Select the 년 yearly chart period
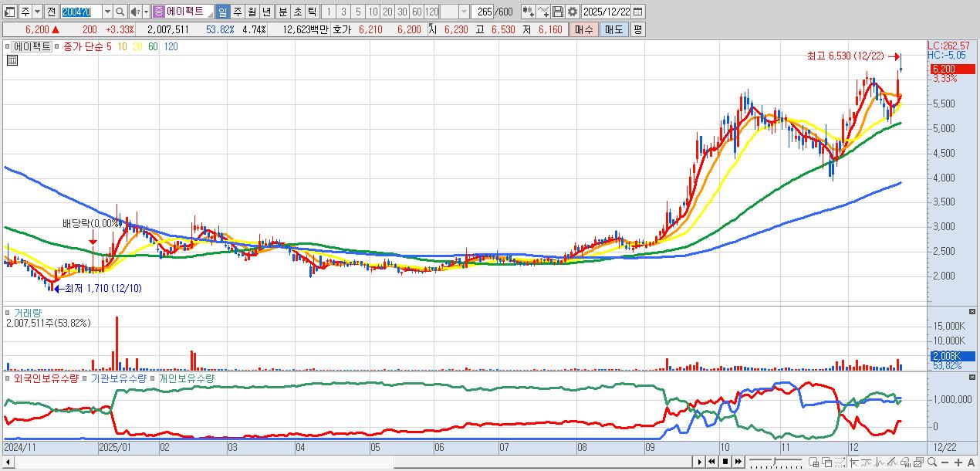Viewport: 980px width, 471px height. click(266, 12)
